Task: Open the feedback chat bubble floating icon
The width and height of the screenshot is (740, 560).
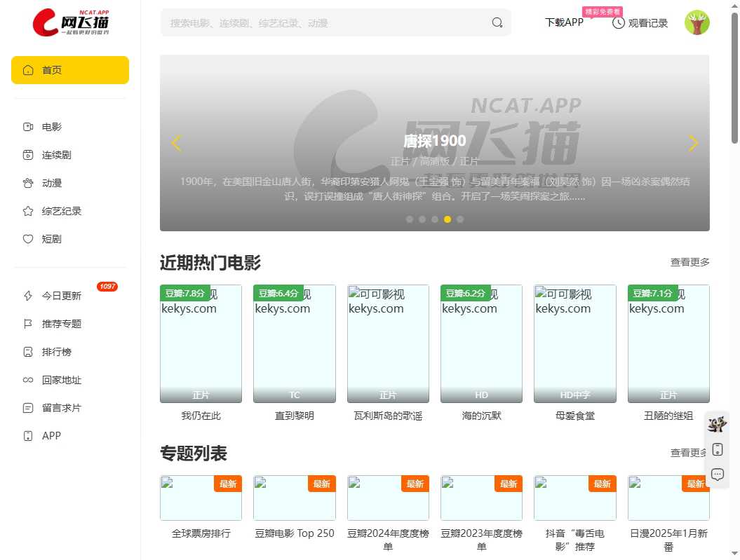Action: point(717,474)
